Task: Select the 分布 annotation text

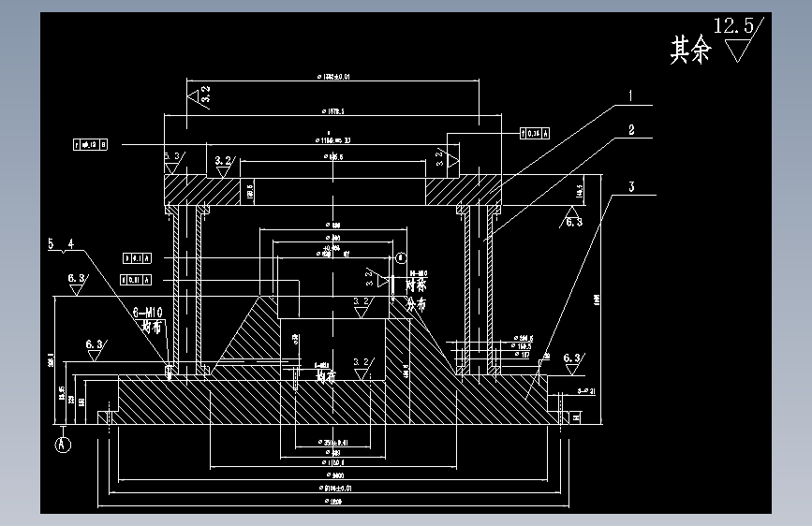Action: [416, 304]
